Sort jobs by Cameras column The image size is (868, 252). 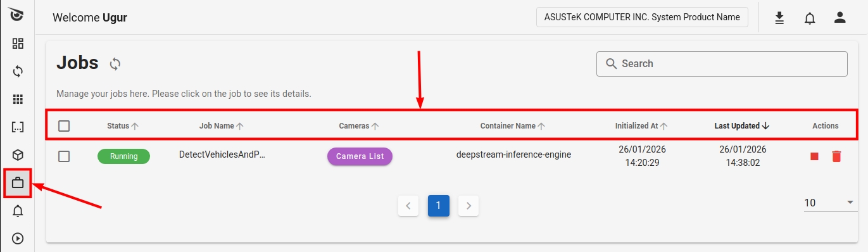tap(359, 126)
